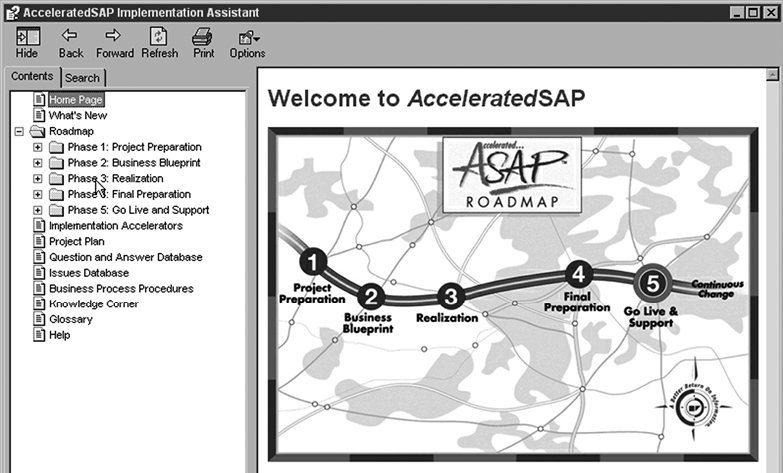Go Back using the toolbar arrow

[x=70, y=35]
